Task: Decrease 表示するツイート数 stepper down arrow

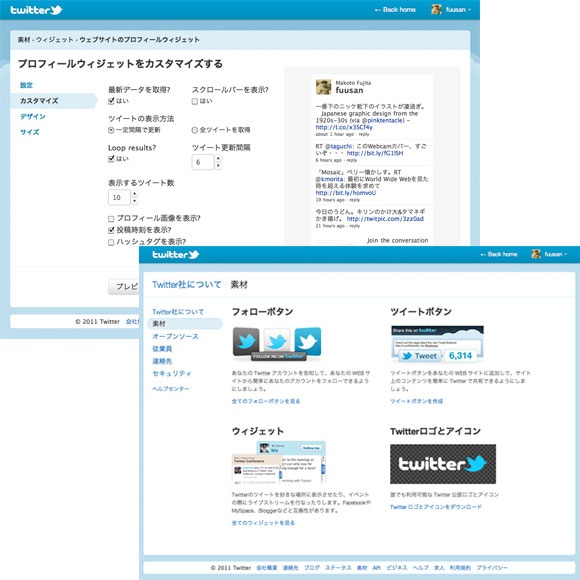Action: [x=134, y=201]
